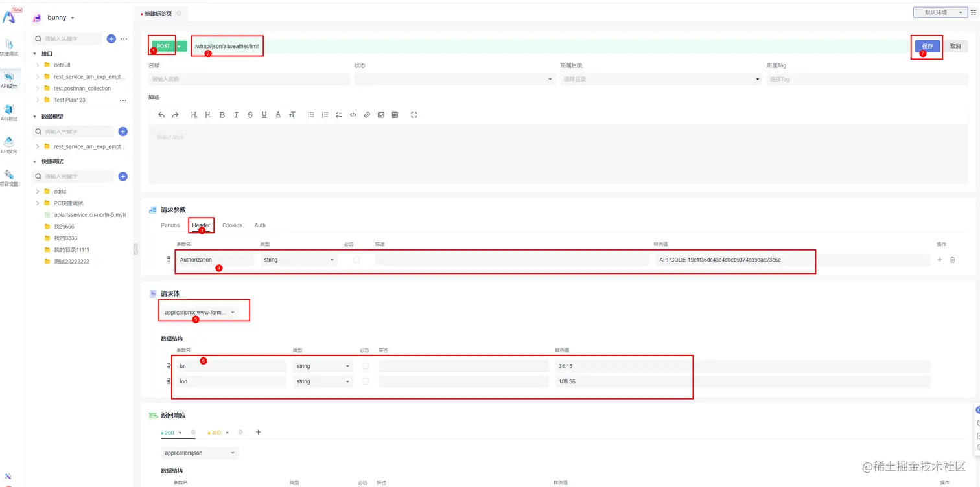Collapse the 数据模型 section
The width and height of the screenshot is (980, 487).
click(x=34, y=117)
